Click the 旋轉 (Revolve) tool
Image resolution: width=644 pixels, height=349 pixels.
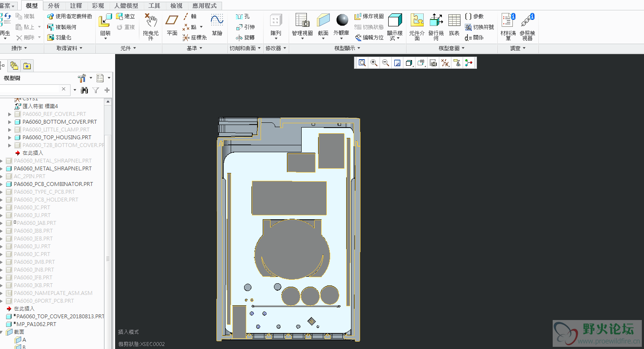click(x=245, y=38)
